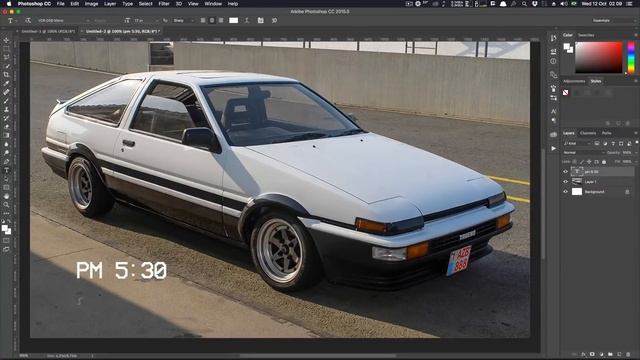
Task: Toggle lock image pixels
Action: click(x=582, y=162)
